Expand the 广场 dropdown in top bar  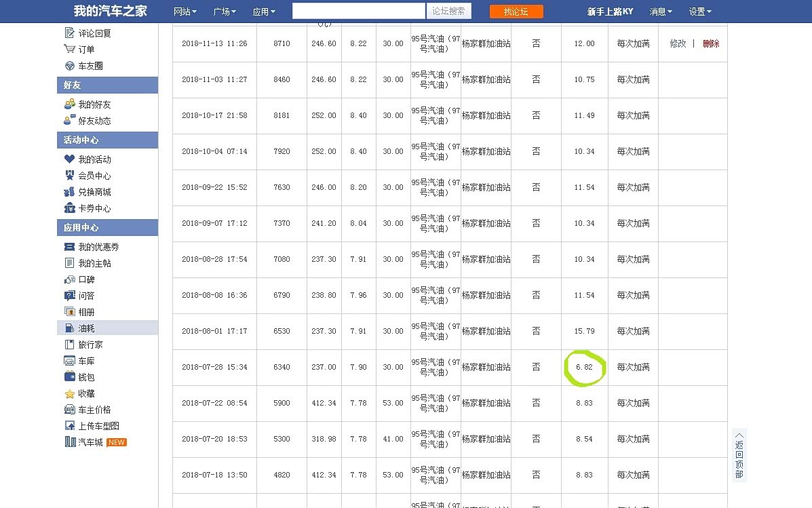[225, 12]
